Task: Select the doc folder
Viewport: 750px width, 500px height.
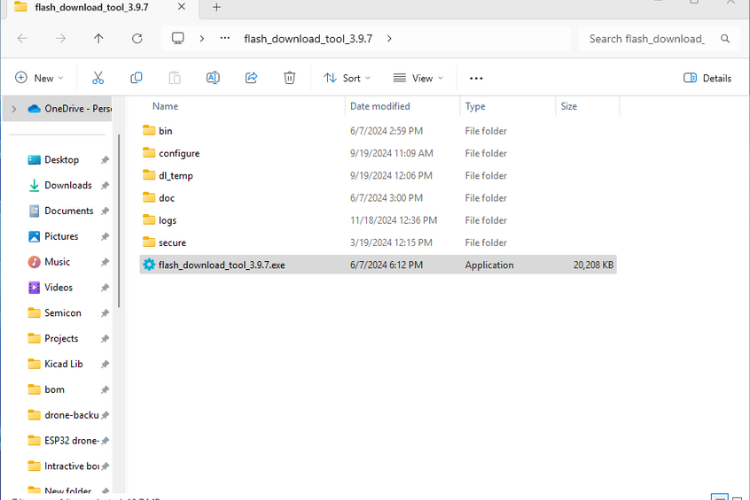Action: pyautogui.click(x=166, y=198)
